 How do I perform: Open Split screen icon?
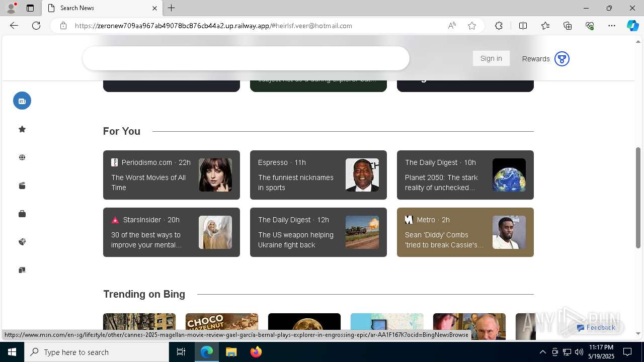(x=523, y=26)
